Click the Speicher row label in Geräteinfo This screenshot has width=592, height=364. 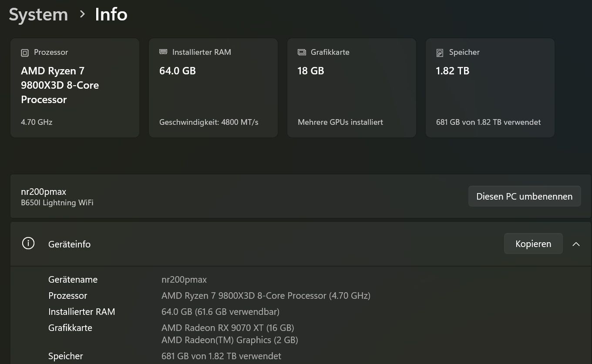tap(65, 356)
